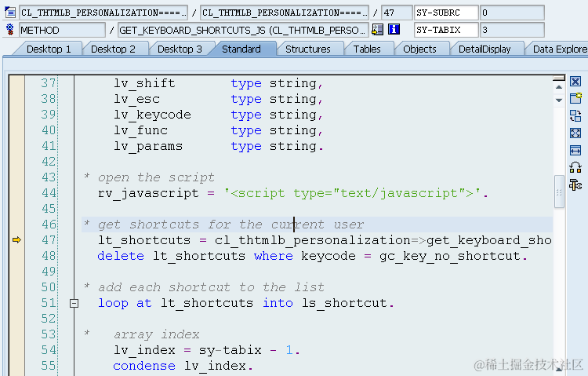Click comment 'array index'
588x376 pixels.
pyautogui.click(x=156, y=334)
